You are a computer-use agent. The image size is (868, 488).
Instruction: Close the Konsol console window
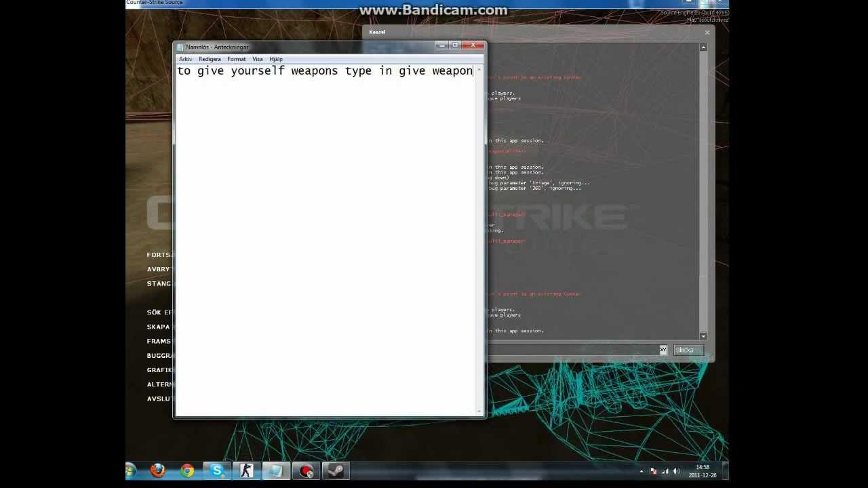click(x=707, y=32)
